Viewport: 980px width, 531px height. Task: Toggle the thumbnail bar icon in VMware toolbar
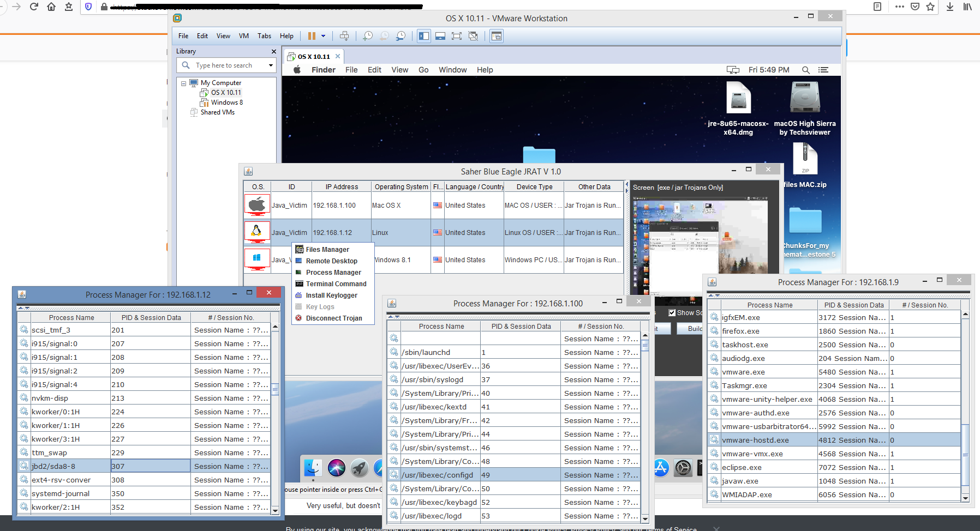[x=440, y=36]
